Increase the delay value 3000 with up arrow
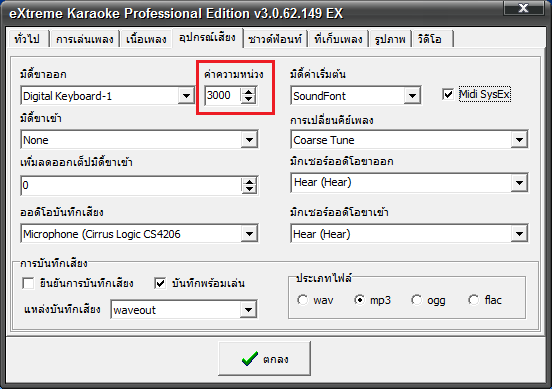The image size is (552, 389). [x=249, y=92]
